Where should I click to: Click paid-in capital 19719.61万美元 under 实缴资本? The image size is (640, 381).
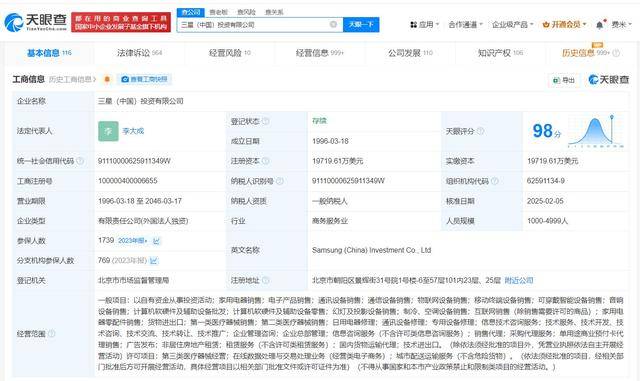553,161
